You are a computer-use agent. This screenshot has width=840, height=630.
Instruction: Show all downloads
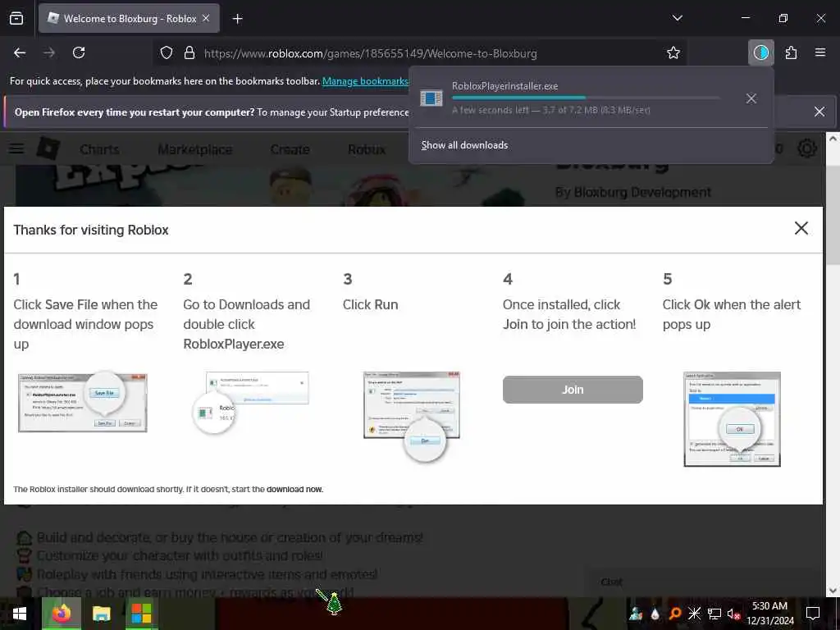464,145
